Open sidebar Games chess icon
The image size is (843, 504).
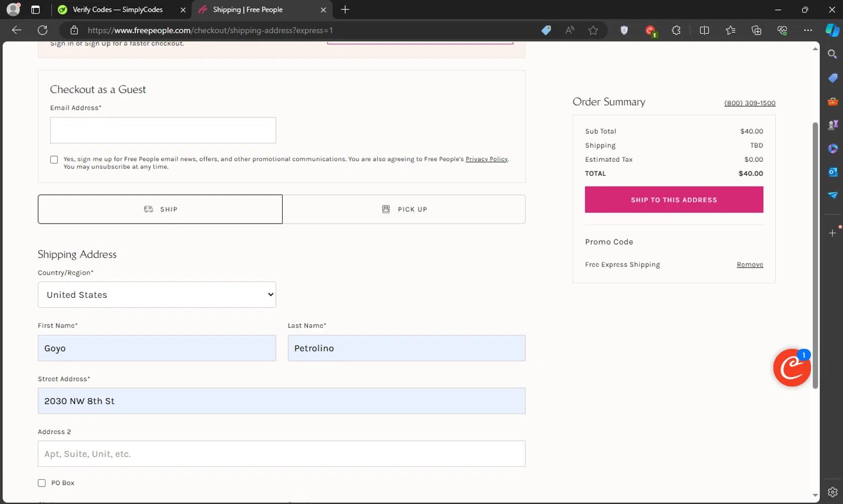833,125
